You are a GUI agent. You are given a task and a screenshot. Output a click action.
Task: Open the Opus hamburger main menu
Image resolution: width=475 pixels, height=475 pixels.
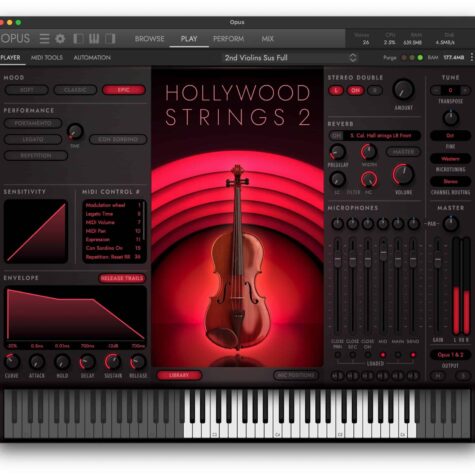[44, 39]
